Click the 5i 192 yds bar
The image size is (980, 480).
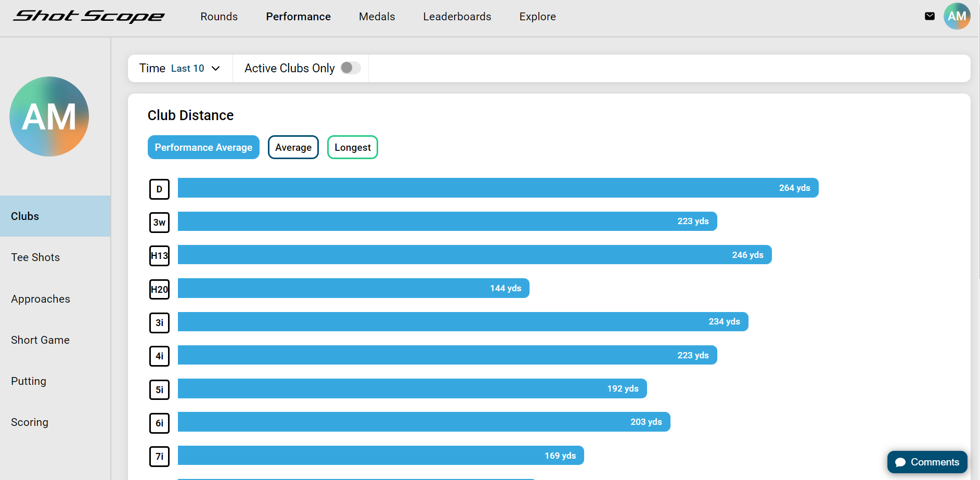pyautogui.click(x=412, y=388)
